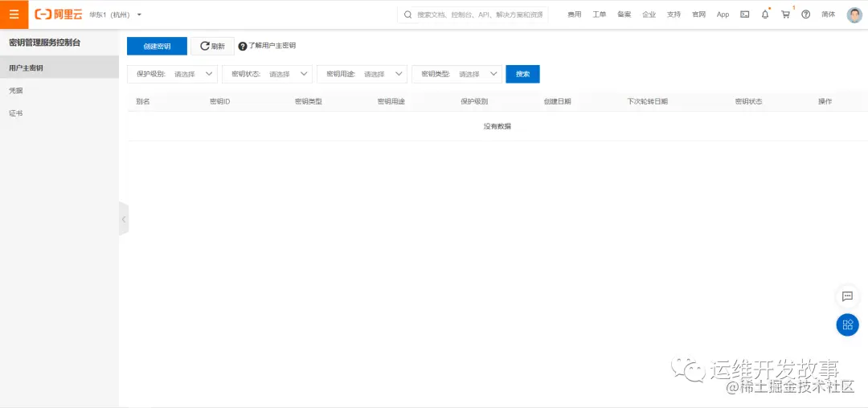
Task: Open the orange hamburger main menu
Action: click(14, 14)
